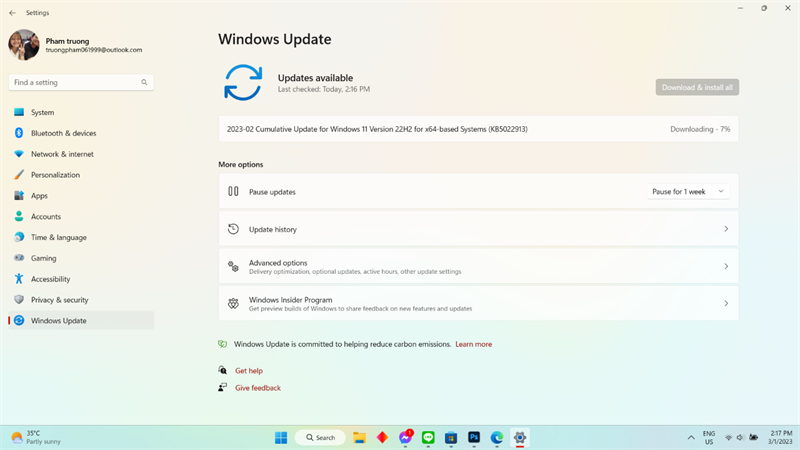The image size is (800, 450).
Task: Click the Windows Insider Program icon
Action: point(233,304)
